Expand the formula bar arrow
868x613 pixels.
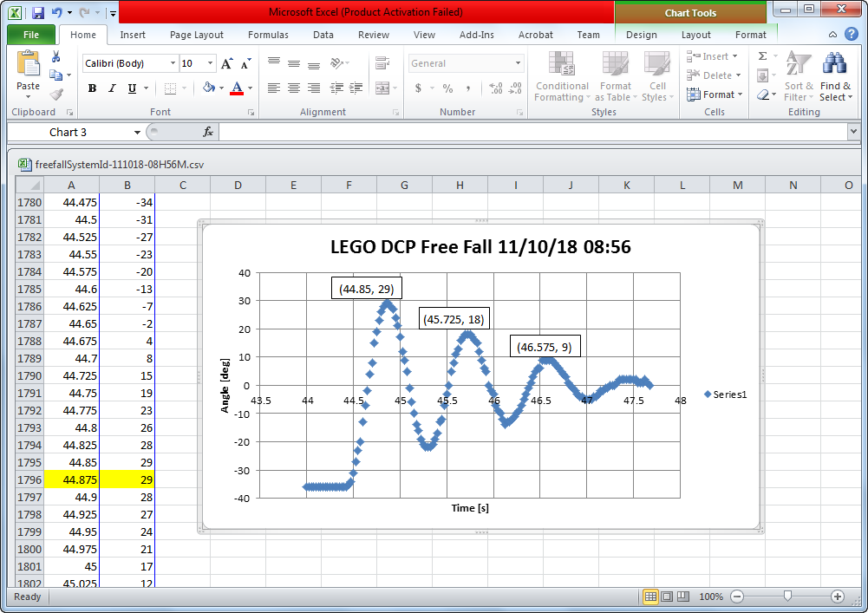tap(853, 132)
